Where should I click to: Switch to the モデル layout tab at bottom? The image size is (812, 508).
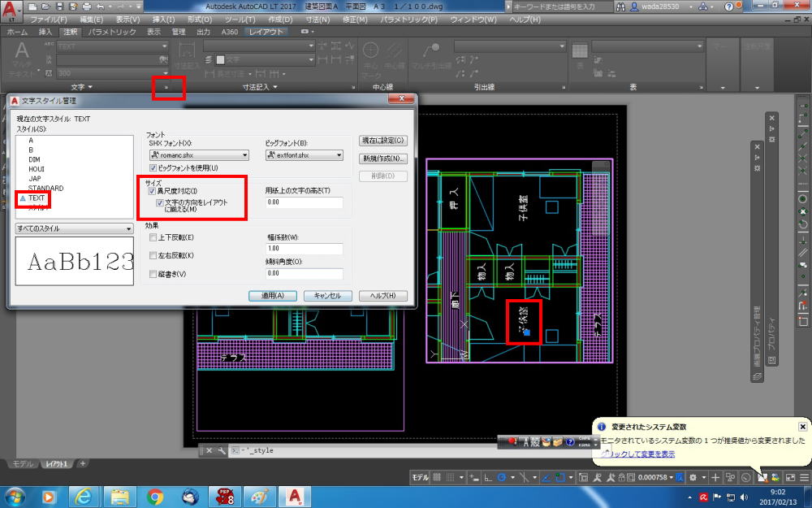pos(23,463)
